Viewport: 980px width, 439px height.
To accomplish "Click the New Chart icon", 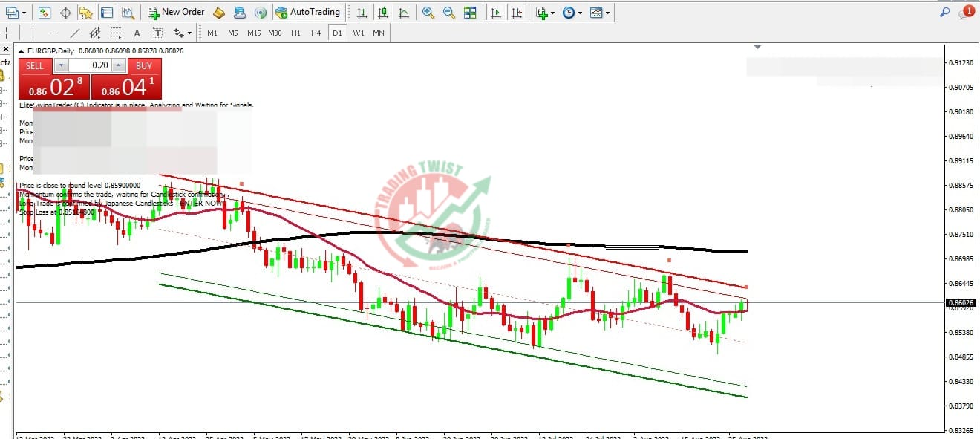I will coord(12,13).
